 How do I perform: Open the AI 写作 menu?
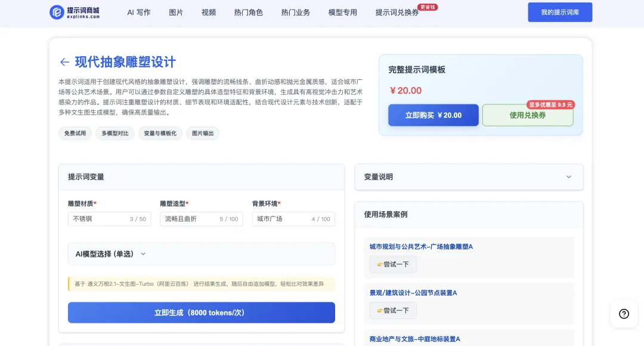[x=139, y=13]
